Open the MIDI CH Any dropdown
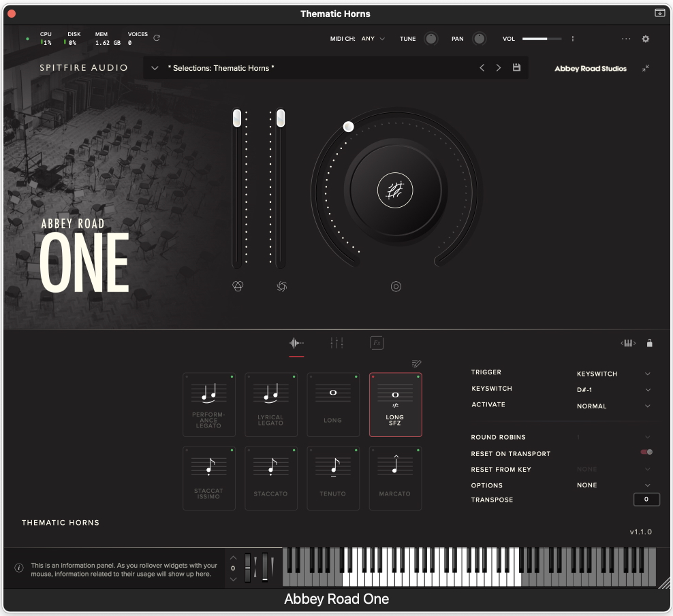 (373, 39)
